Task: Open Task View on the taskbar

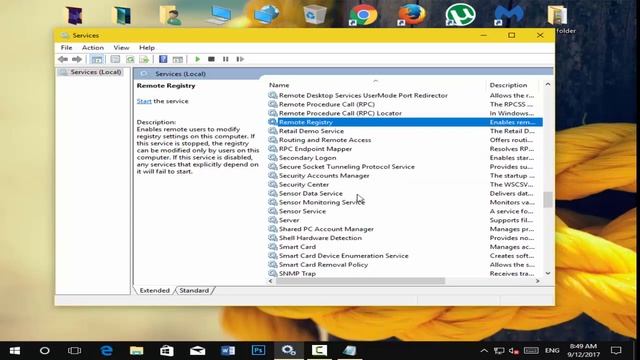Action: (x=75, y=351)
